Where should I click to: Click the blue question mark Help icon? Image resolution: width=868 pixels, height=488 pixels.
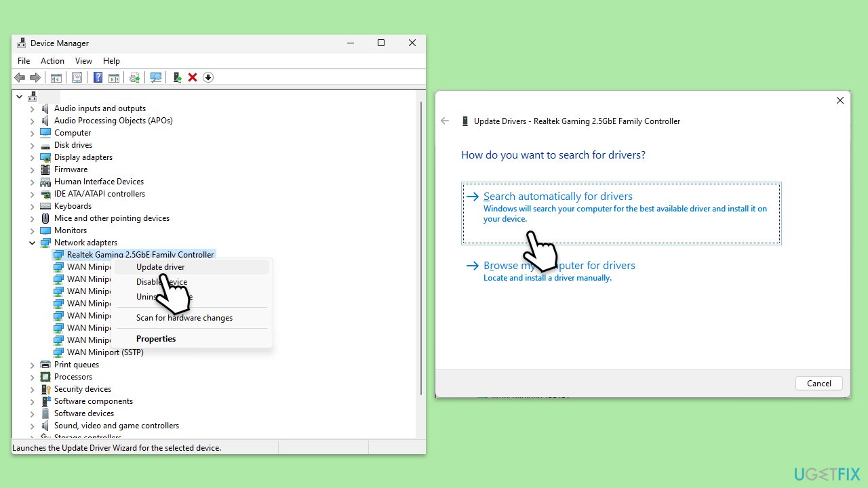point(98,77)
